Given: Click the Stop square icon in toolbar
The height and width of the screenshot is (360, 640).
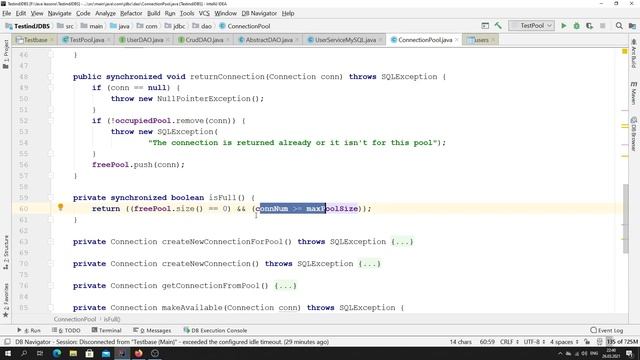Looking at the screenshot, I should tap(602, 26).
